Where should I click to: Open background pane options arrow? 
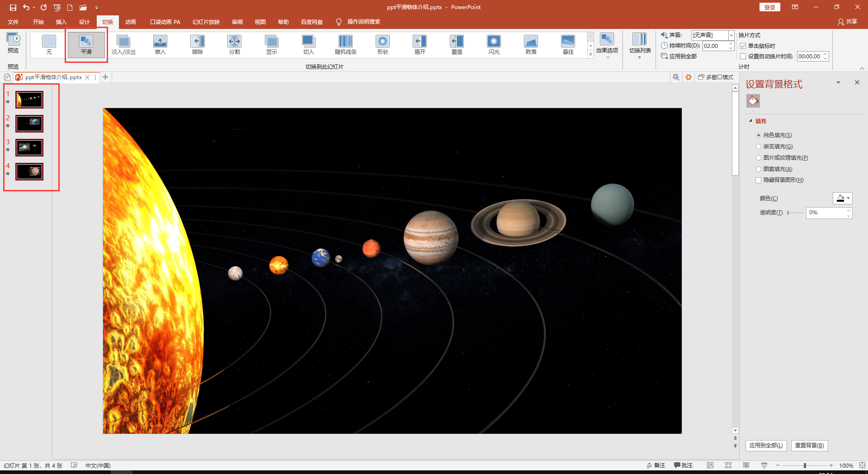(x=838, y=83)
